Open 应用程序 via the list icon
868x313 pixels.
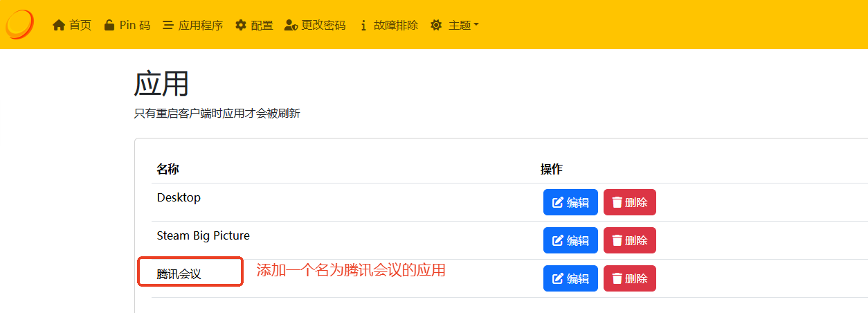(x=168, y=26)
